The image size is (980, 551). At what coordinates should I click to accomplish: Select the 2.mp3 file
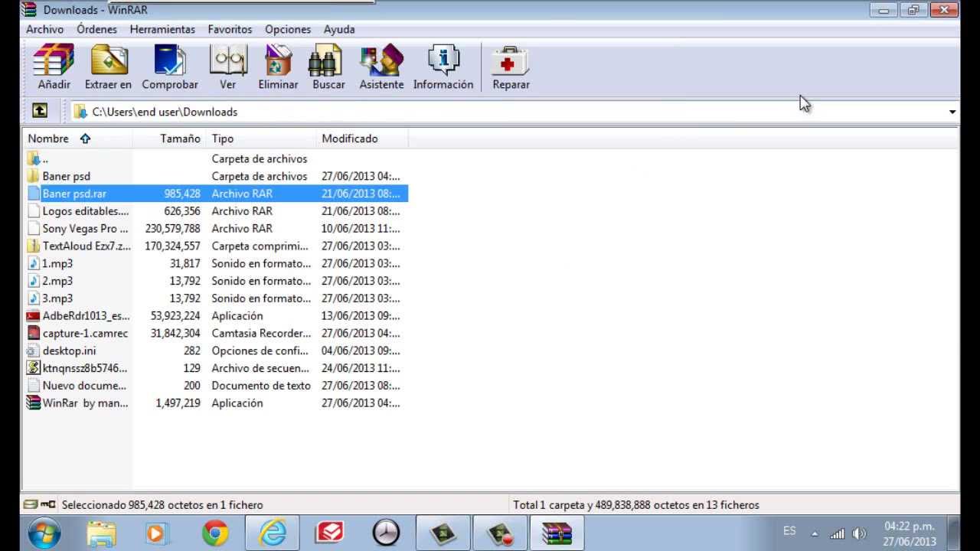point(214,281)
